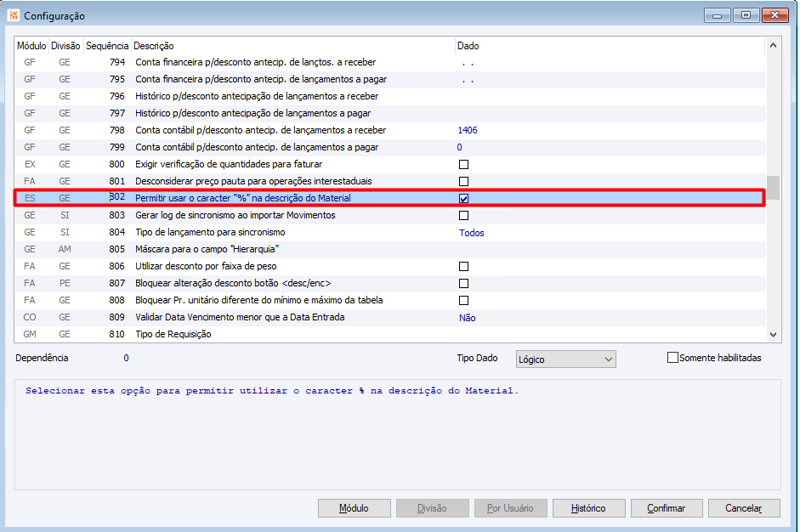Select row 803 Gerar log de sincronismo
The width and height of the screenshot is (800, 532).
(390, 215)
